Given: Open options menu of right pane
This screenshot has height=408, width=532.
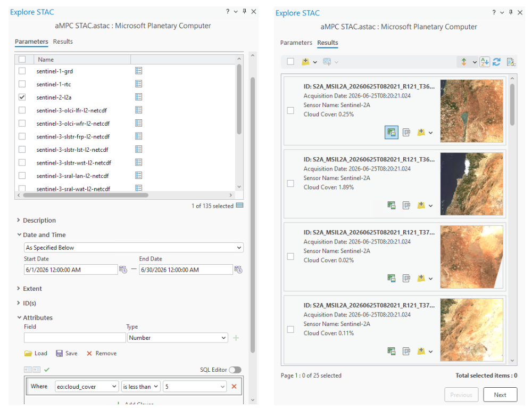Looking at the screenshot, I should click(x=502, y=13).
